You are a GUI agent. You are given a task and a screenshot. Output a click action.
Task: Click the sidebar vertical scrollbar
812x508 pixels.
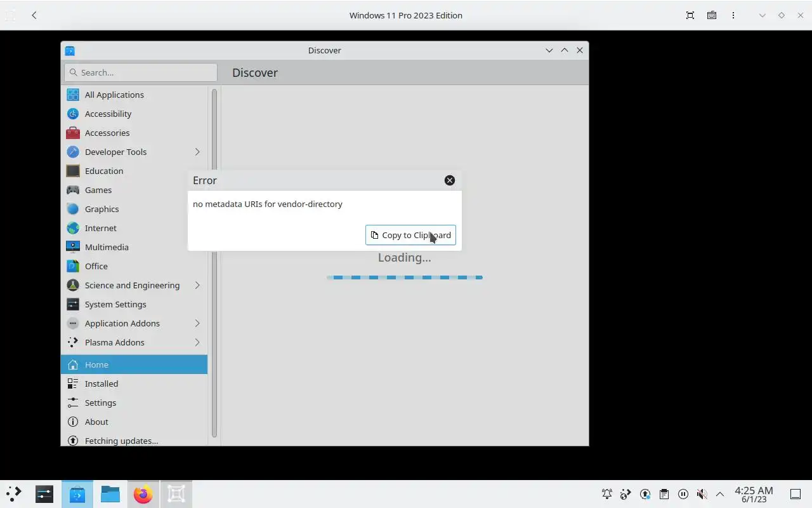pos(214,263)
